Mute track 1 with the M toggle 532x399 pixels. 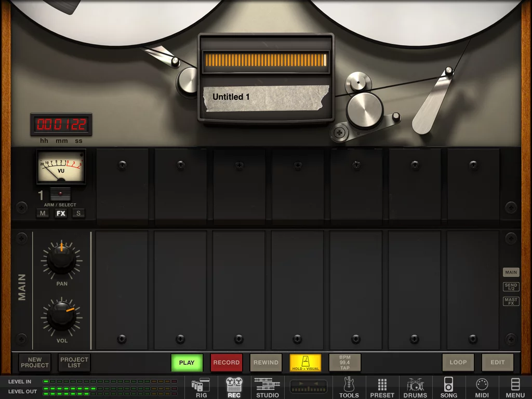[43, 213]
